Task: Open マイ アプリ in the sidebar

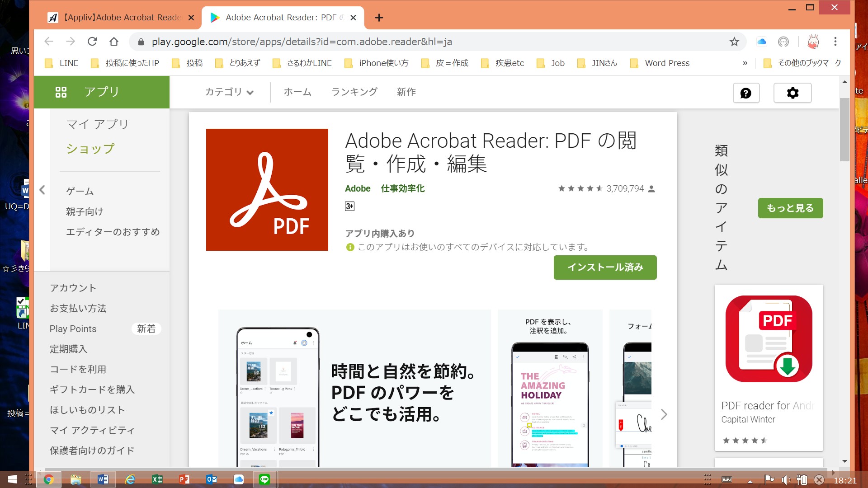Action: [98, 124]
